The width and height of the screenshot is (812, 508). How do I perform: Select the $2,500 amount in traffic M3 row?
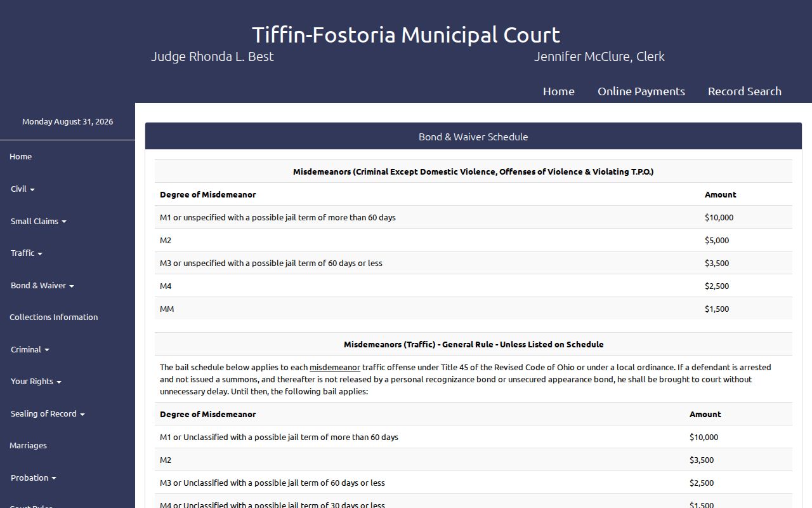pos(702,483)
